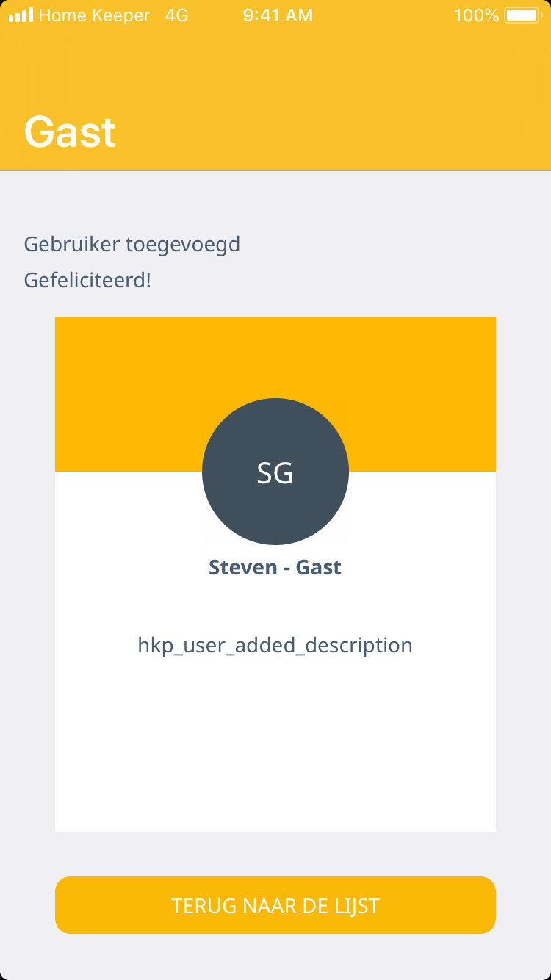Tap the hkp_user_added_description text
This screenshot has height=980, width=551.
(x=275, y=645)
